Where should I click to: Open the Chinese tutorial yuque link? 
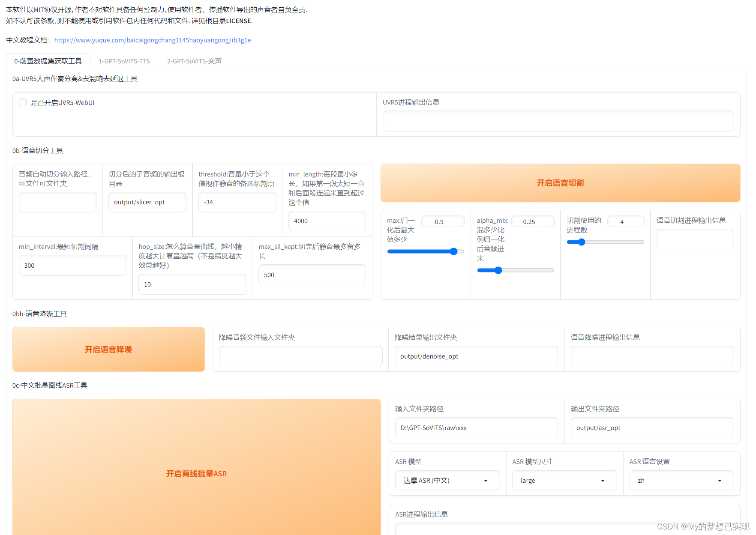click(x=153, y=40)
